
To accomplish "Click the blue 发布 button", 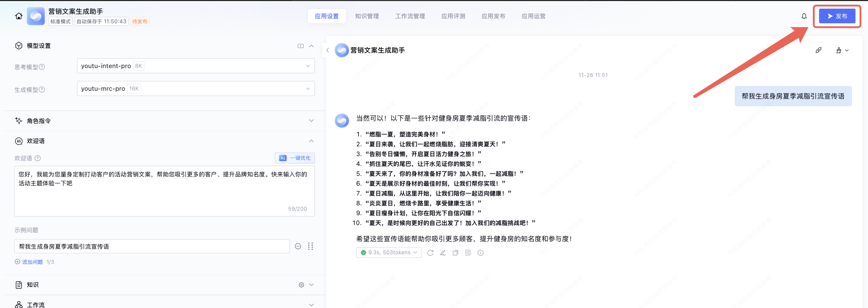I will tap(837, 16).
